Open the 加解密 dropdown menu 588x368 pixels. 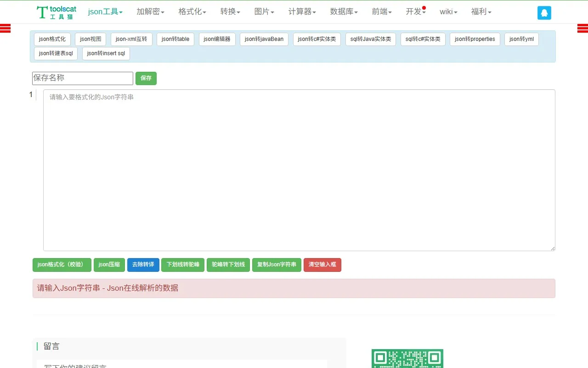pos(150,12)
